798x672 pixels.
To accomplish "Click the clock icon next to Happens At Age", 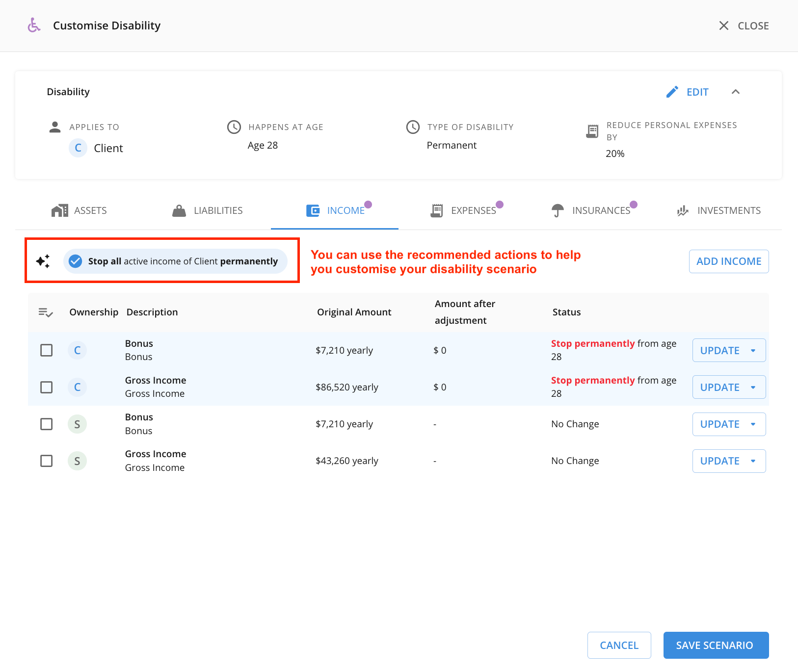I will coord(234,127).
